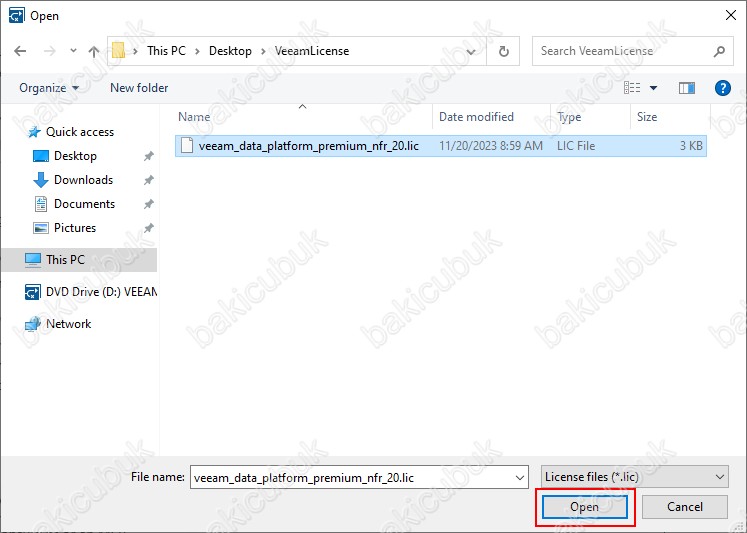Open Desktop in Quick access
Screen dimensions: 747x533
pyautogui.click(x=75, y=156)
